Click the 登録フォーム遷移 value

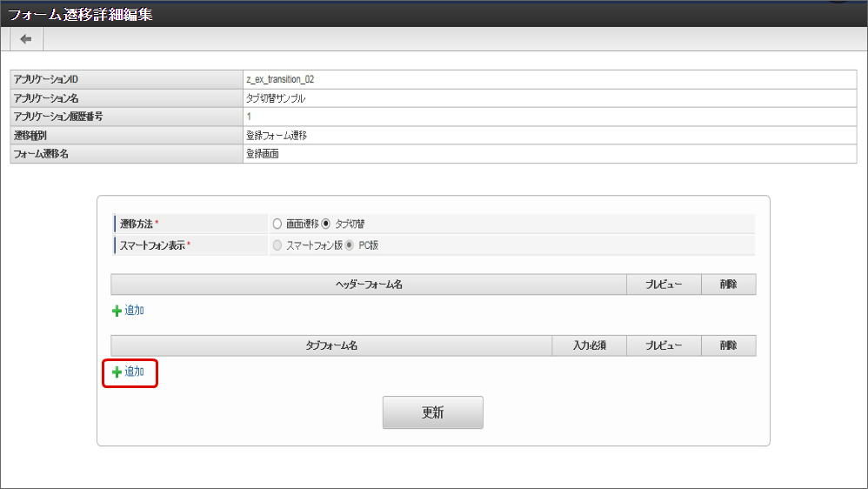click(277, 135)
